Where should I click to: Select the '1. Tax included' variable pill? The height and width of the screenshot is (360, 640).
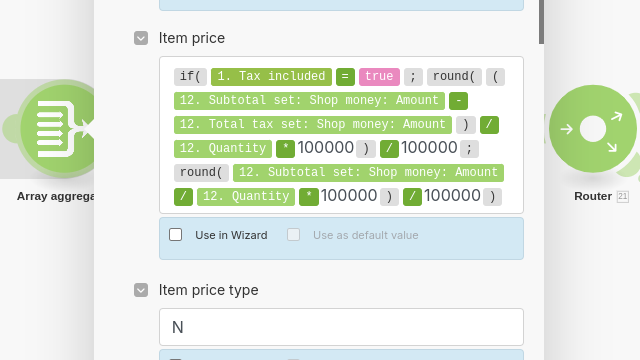271,77
